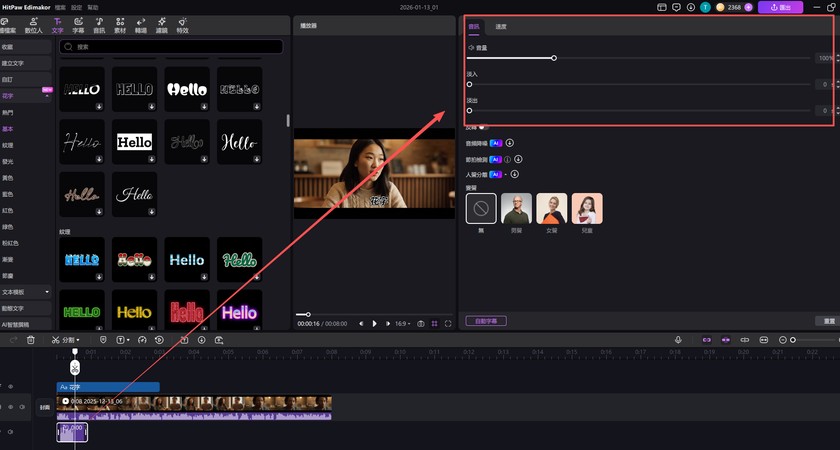
Task: Open the 濾鏡 filters panel
Action: [161, 26]
